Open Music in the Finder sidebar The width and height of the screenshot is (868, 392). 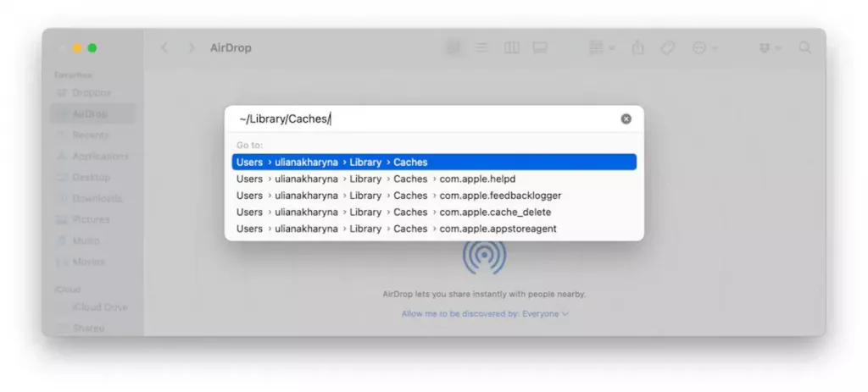click(x=92, y=240)
